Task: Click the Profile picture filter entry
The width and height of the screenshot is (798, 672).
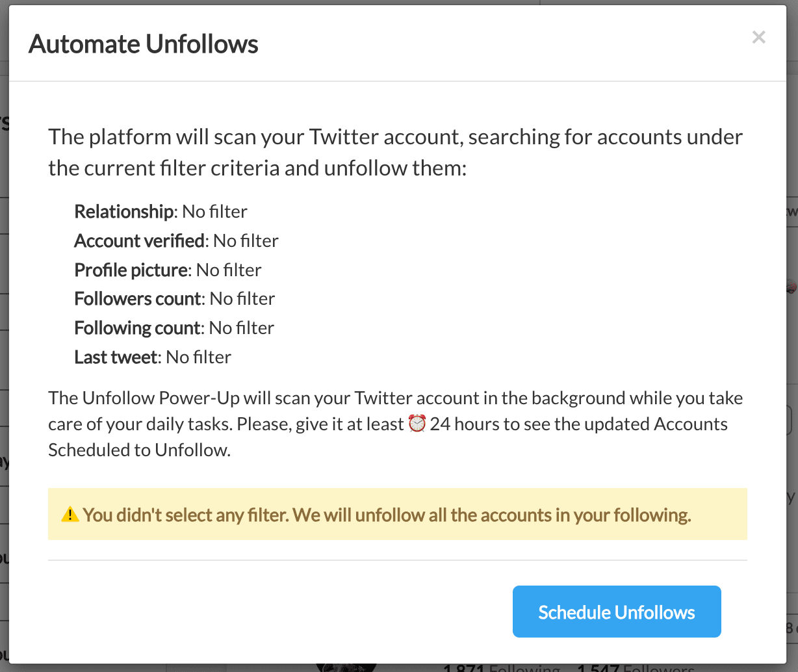Action: [168, 270]
